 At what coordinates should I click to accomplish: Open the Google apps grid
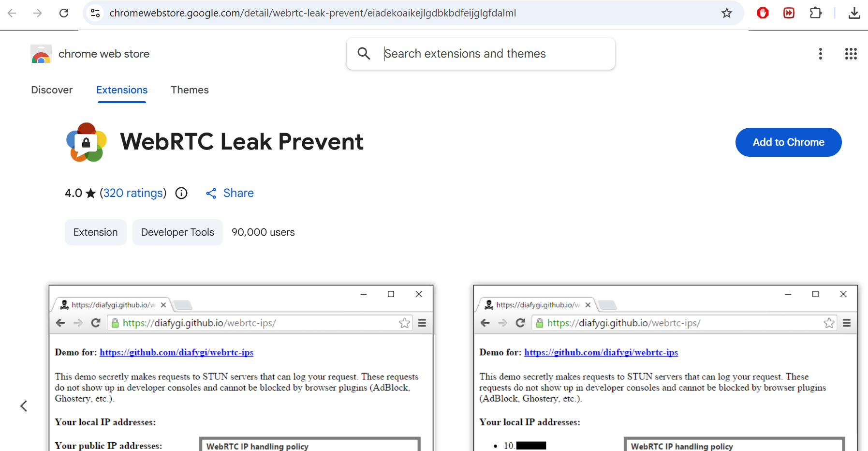[851, 54]
